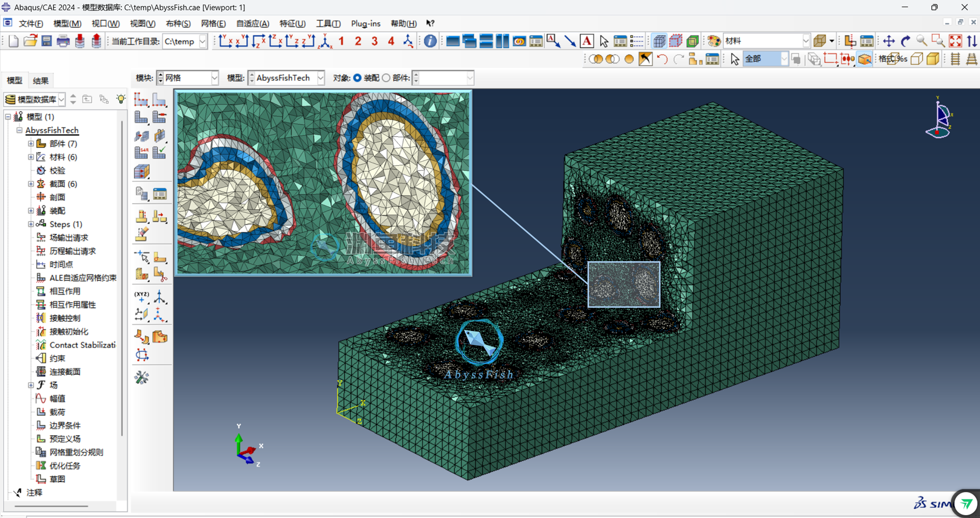Open the wrench tool options icon
Screen dimensions: 980x518
(x=141, y=377)
